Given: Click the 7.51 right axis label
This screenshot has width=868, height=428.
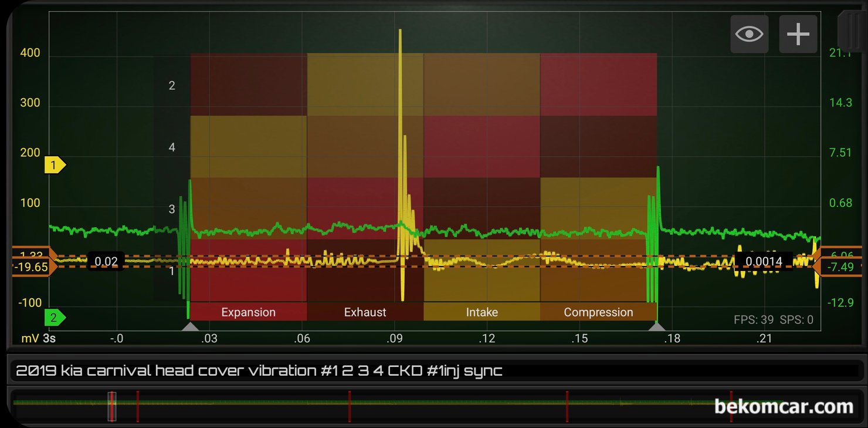Looking at the screenshot, I should [840, 153].
